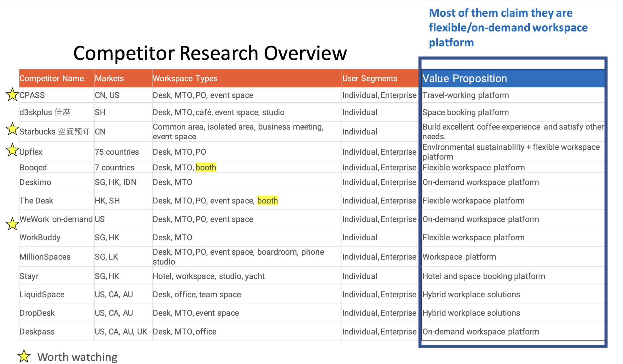623x364 pixels.
Task: Click the Workspace Types header cell
Action: tap(185, 78)
